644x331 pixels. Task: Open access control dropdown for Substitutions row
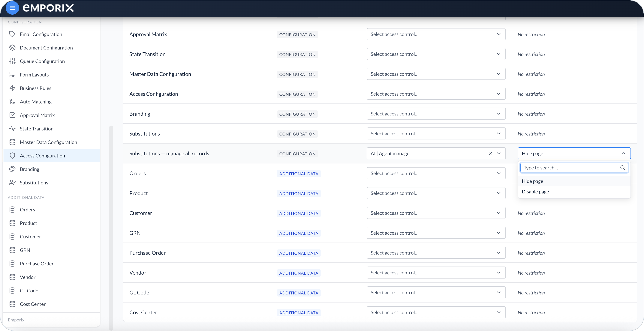point(436,133)
